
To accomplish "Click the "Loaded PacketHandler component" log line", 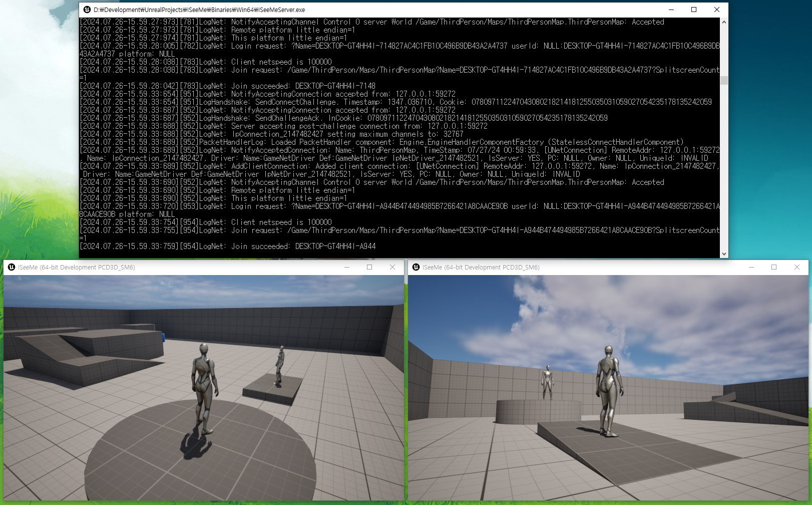I will click(x=382, y=142).
